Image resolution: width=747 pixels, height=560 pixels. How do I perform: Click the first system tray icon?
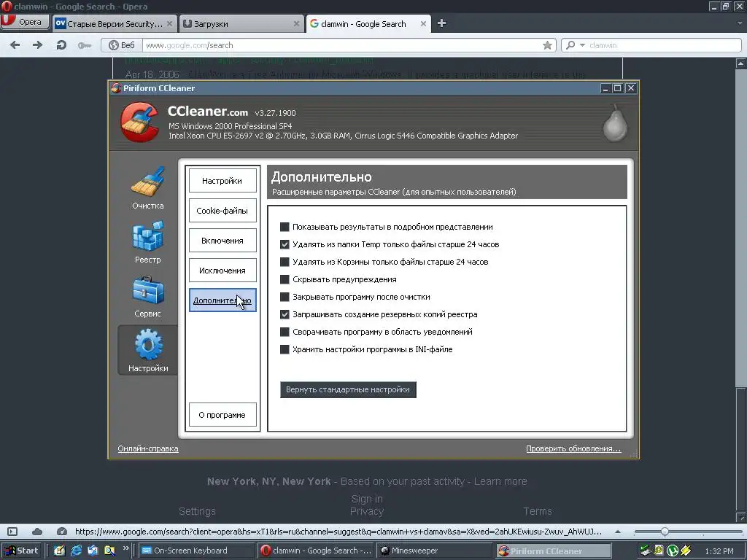pos(645,551)
